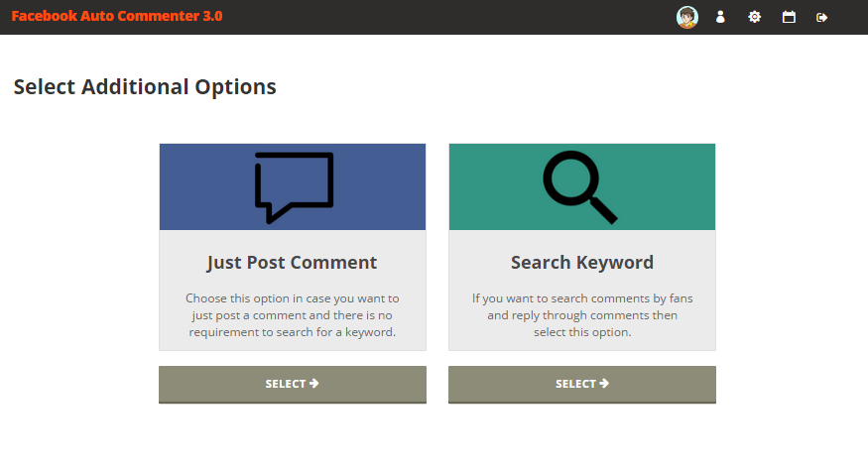Open the calendar schedule icon
Screen dimensions: 868x473
coord(789,17)
